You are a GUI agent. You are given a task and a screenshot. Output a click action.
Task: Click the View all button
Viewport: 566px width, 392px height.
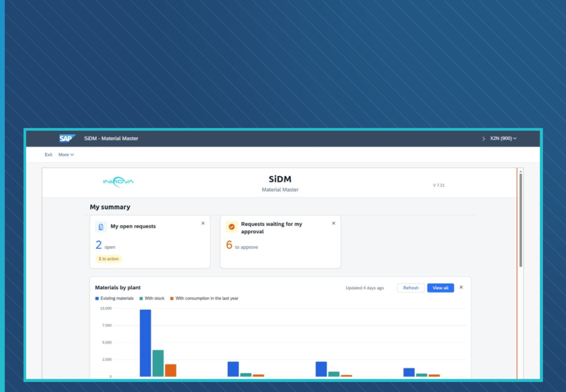[x=441, y=288]
